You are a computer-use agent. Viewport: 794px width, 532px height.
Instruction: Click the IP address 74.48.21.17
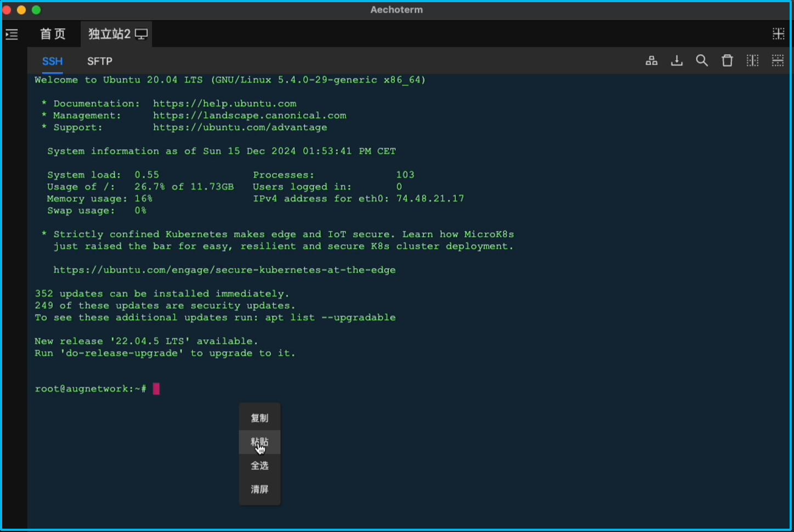tap(430, 199)
